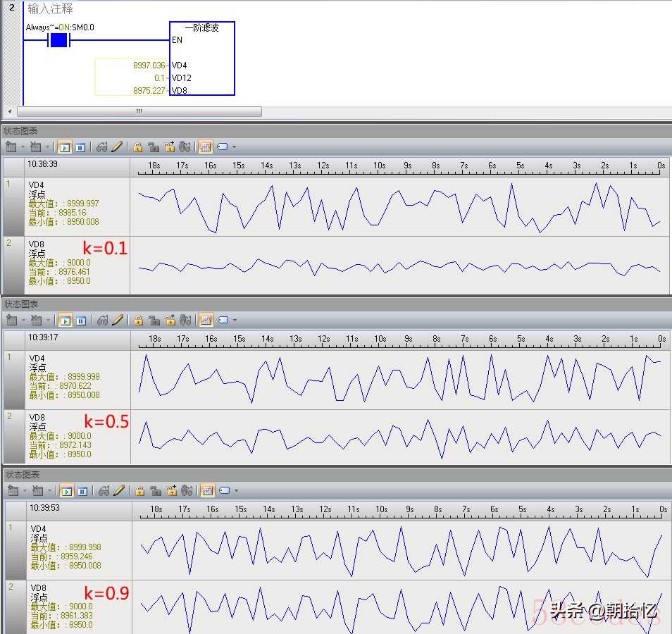Click unforce open-lock icon in 10:39:53 chart toolbar
672x634 pixels.
pos(156,490)
